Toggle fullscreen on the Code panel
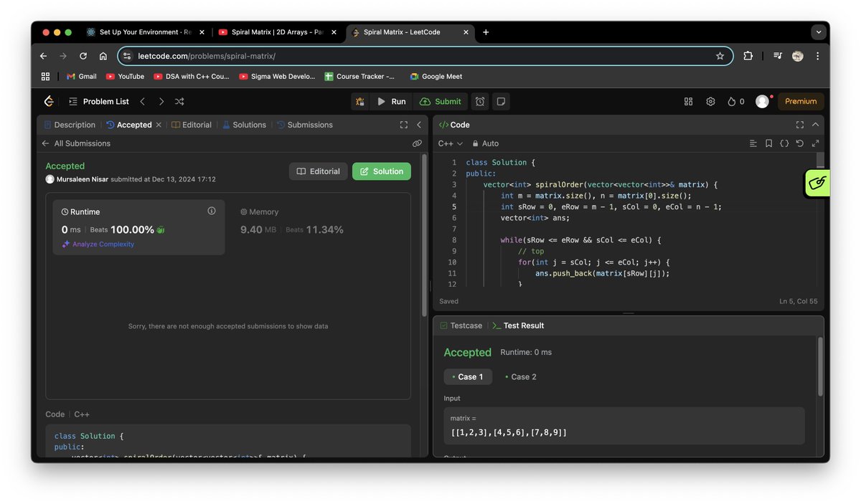Screen dimensions: 861x504 (x=799, y=124)
